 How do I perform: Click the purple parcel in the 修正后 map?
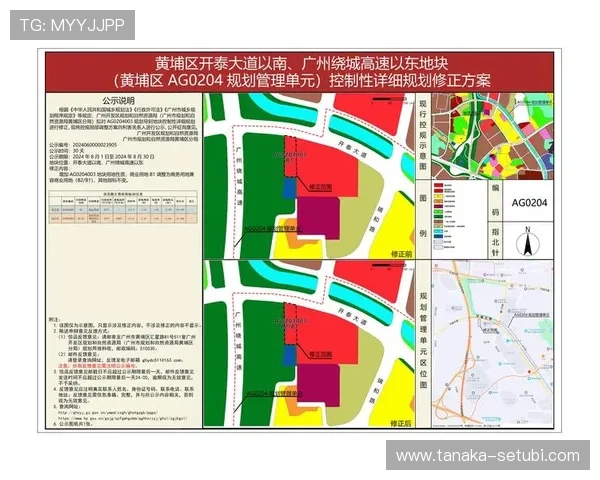pos(318,385)
